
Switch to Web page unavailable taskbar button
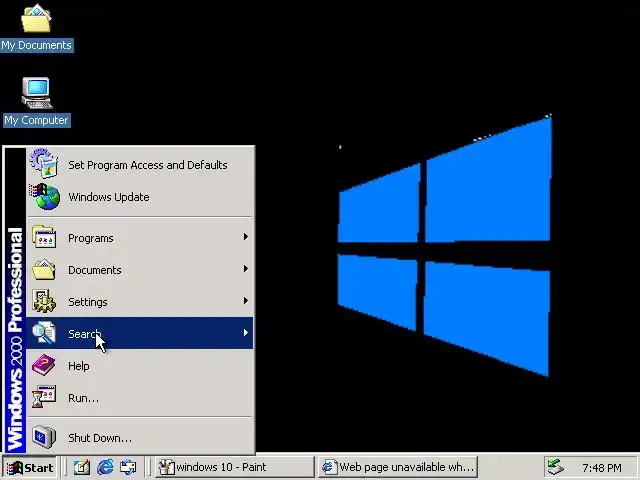pos(398,467)
